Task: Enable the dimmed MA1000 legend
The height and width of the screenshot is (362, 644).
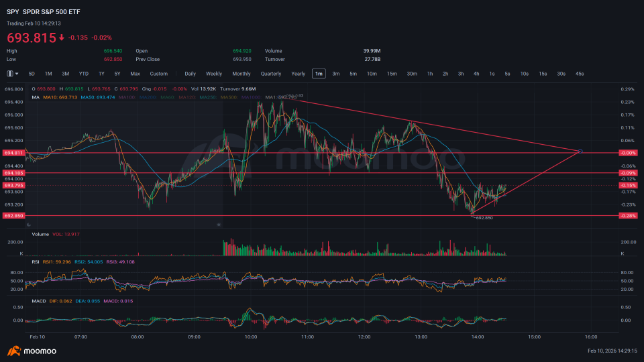Action: (252, 97)
